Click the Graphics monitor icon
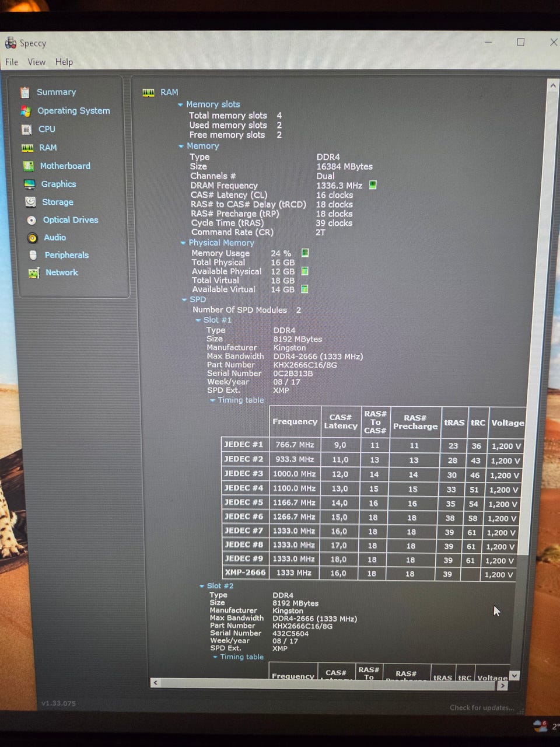This screenshot has width=560, height=747. click(x=29, y=184)
